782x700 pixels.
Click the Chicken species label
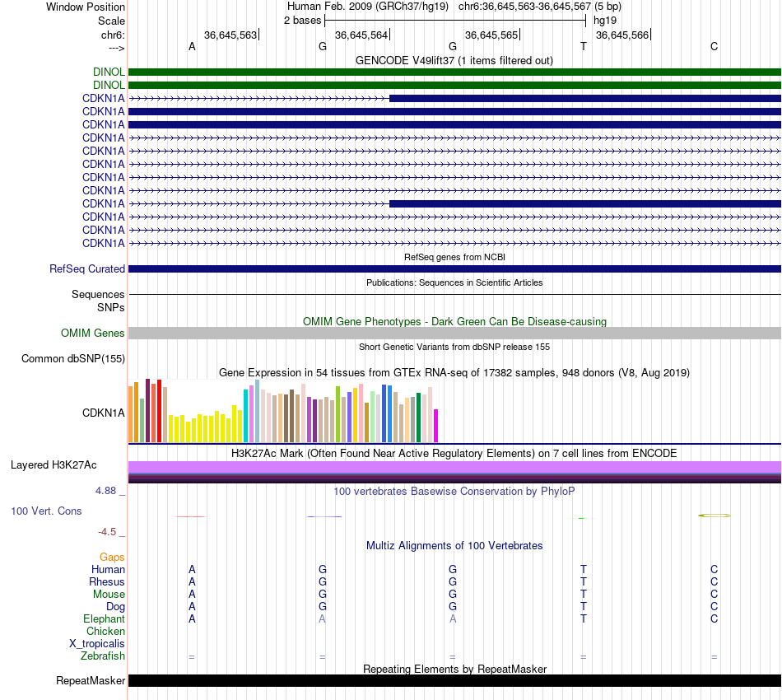click(x=105, y=631)
